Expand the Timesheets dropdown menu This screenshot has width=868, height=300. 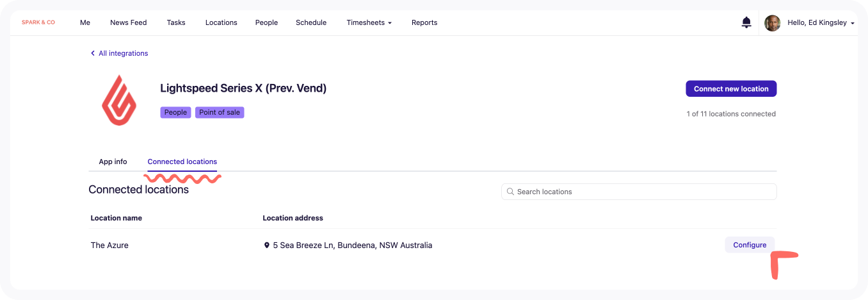pos(369,22)
